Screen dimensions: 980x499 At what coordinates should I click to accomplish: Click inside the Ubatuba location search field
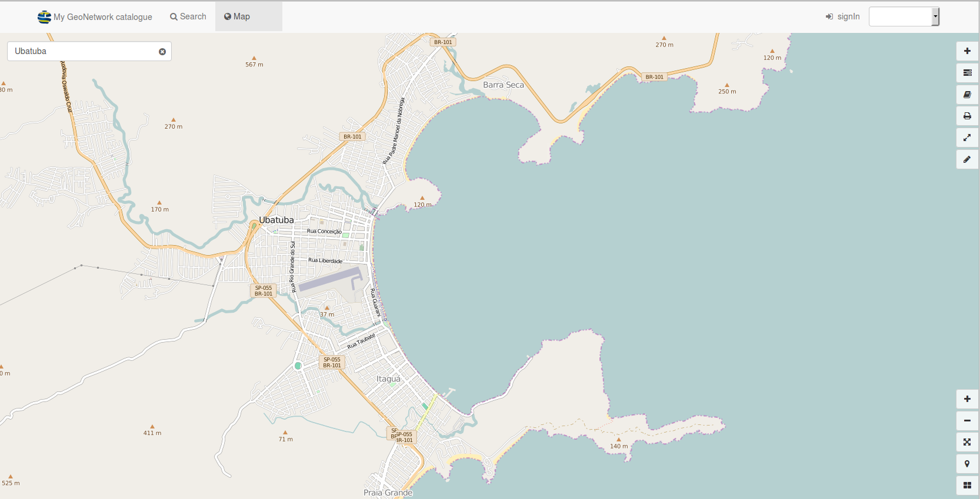point(82,51)
